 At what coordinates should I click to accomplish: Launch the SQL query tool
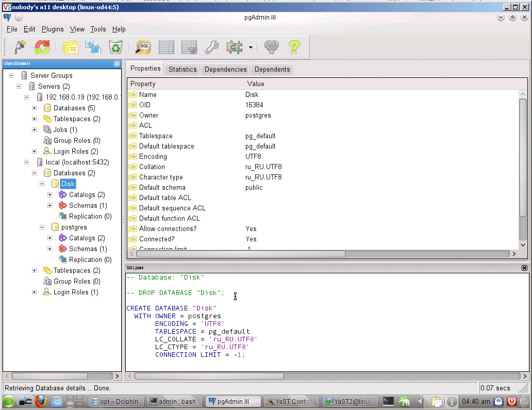pos(143,47)
